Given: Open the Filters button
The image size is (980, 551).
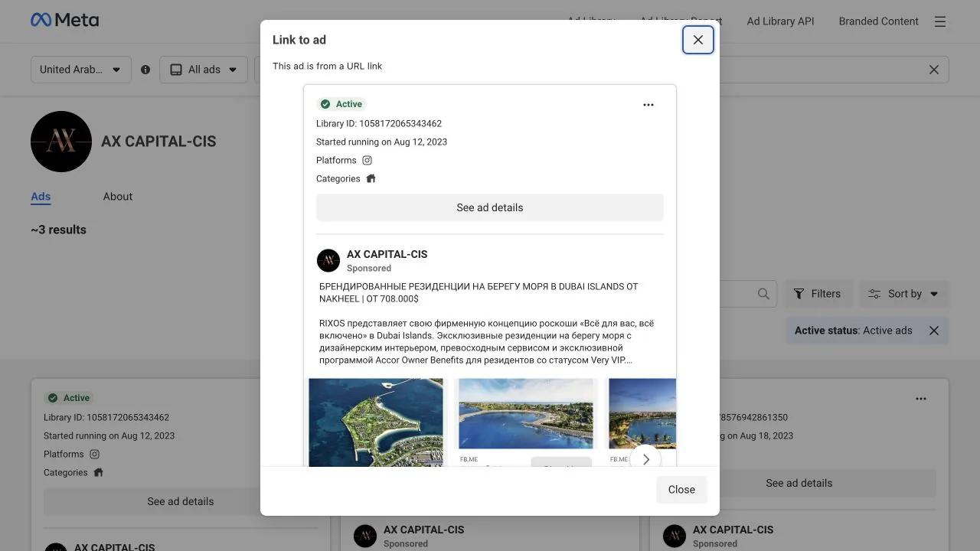Looking at the screenshot, I should pyautogui.click(x=817, y=294).
